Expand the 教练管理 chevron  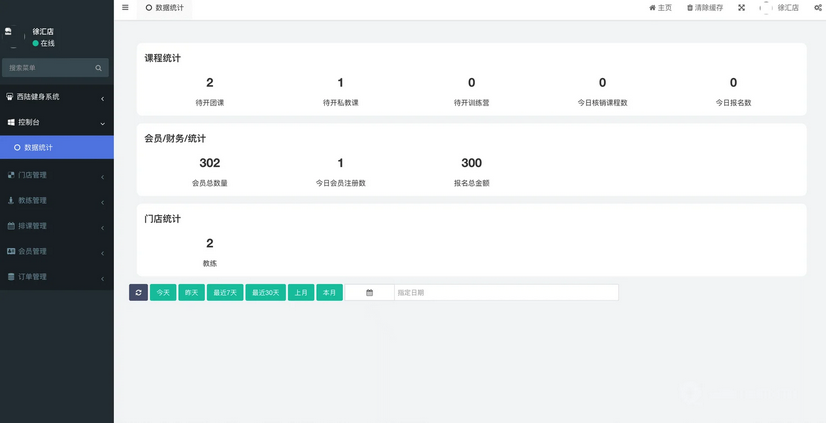pos(102,202)
